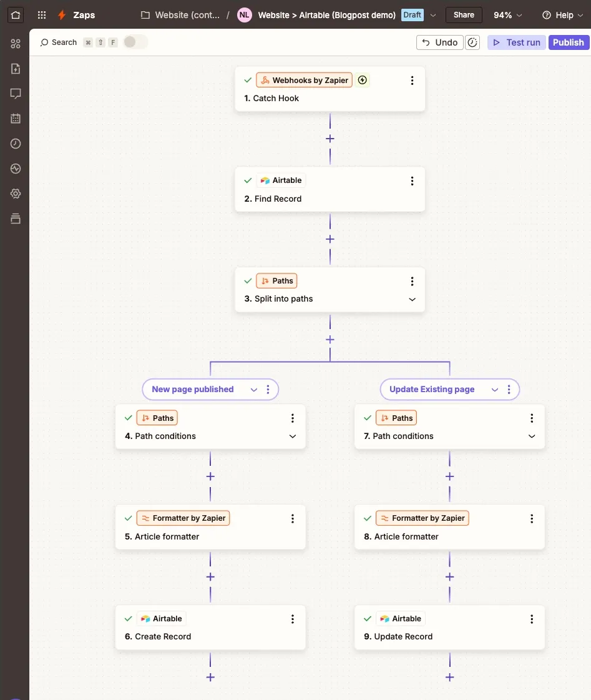Click the Interfaces chat icon in sidebar

pyautogui.click(x=16, y=94)
